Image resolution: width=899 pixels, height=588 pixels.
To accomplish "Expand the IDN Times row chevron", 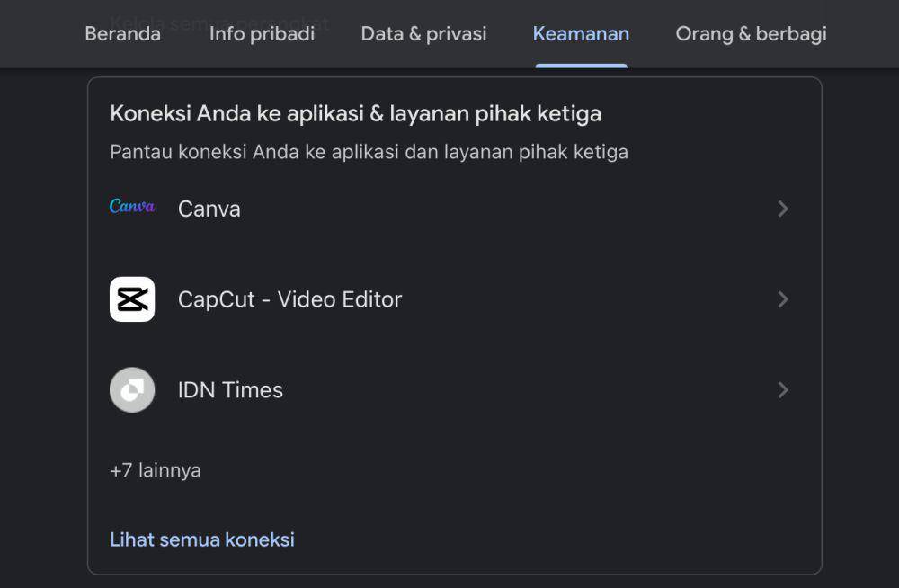I will (x=783, y=390).
